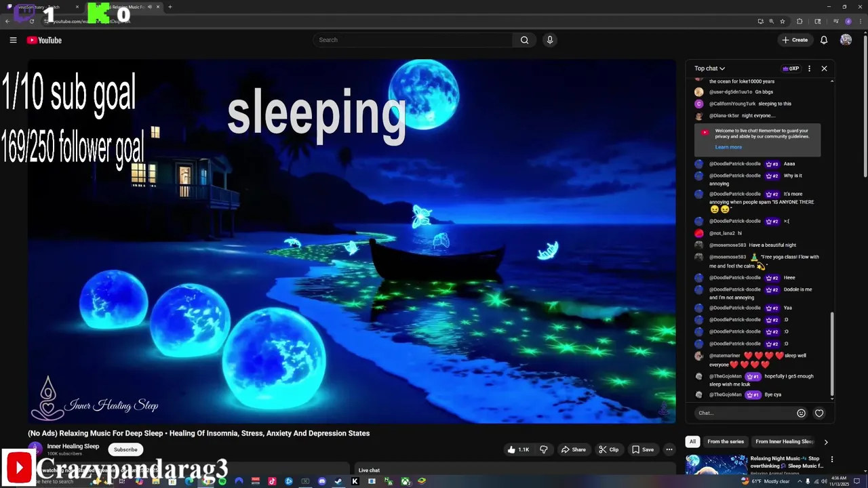Click the live chat scrollbar
This screenshot has height=488, width=868.
(x=832, y=352)
